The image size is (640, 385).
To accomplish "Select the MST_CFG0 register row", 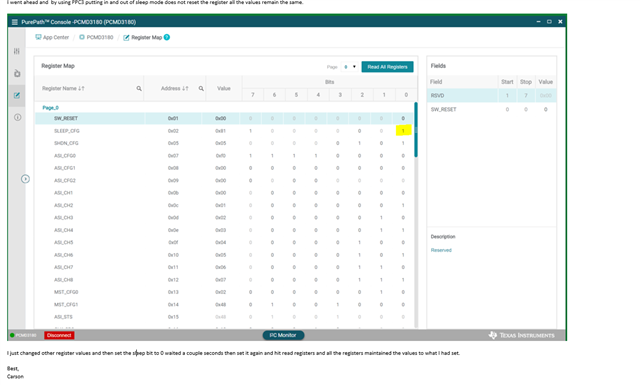I will [x=224, y=292].
